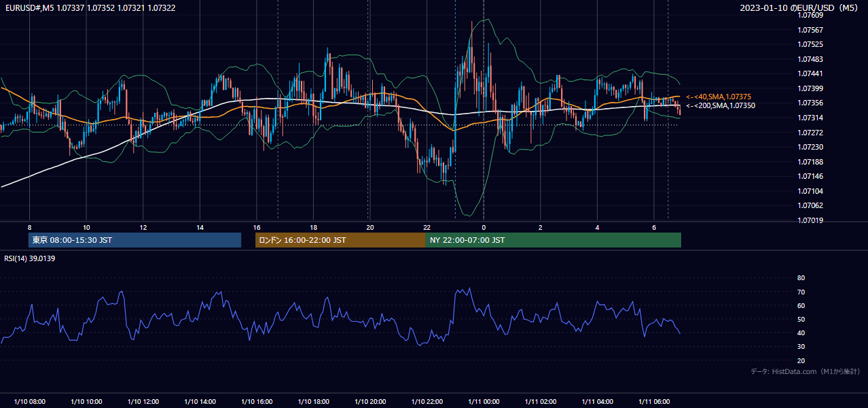868x408 pixels.
Task: Click the 200 SMA 1.07350 label
Action: pyautogui.click(x=720, y=105)
